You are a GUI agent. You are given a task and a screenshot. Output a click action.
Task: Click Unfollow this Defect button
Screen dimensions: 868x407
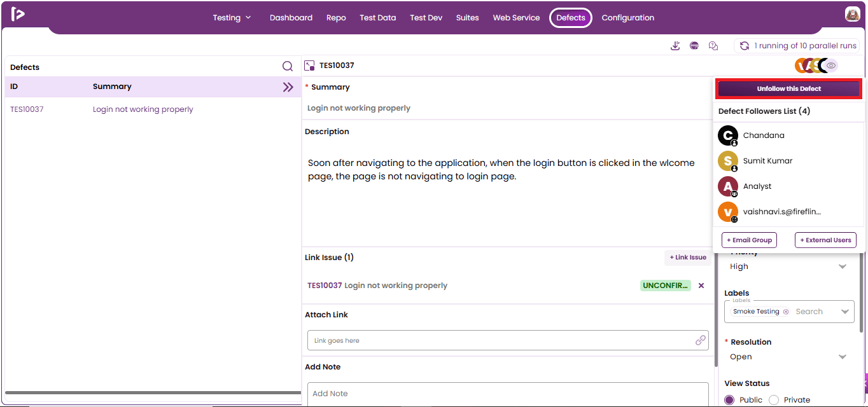click(x=789, y=89)
